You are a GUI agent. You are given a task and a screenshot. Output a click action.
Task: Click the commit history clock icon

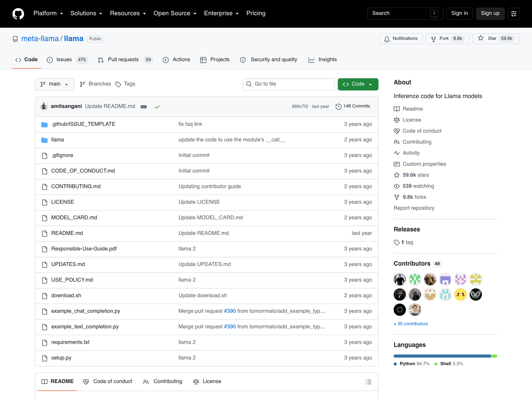[x=338, y=107]
